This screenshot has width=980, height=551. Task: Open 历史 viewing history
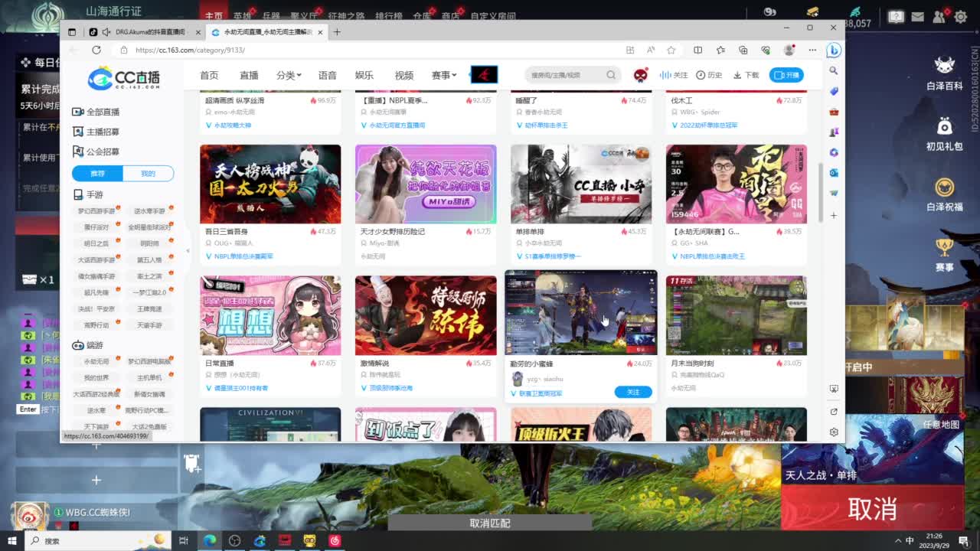(709, 75)
